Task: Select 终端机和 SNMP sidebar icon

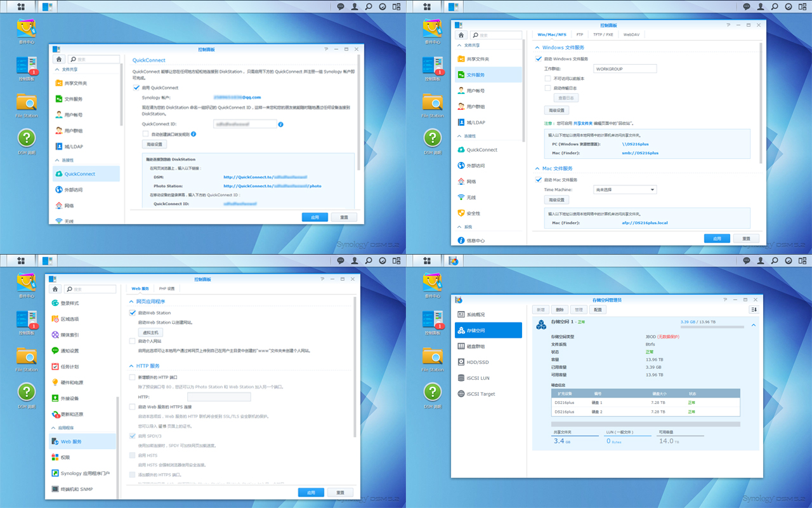Action: point(55,489)
